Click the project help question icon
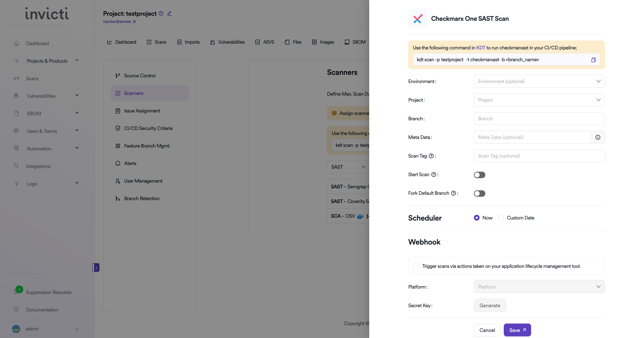This screenshot has width=644, height=338. click(x=161, y=13)
